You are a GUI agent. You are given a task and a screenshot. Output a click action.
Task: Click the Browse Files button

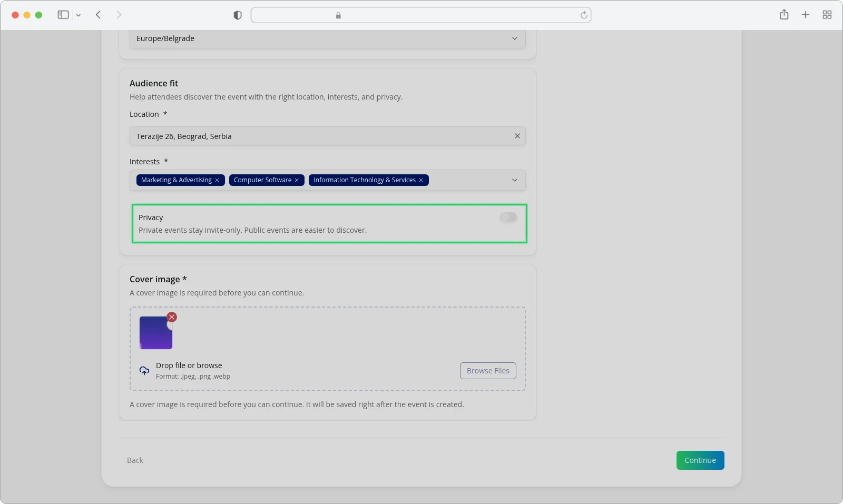coord(488,371)
